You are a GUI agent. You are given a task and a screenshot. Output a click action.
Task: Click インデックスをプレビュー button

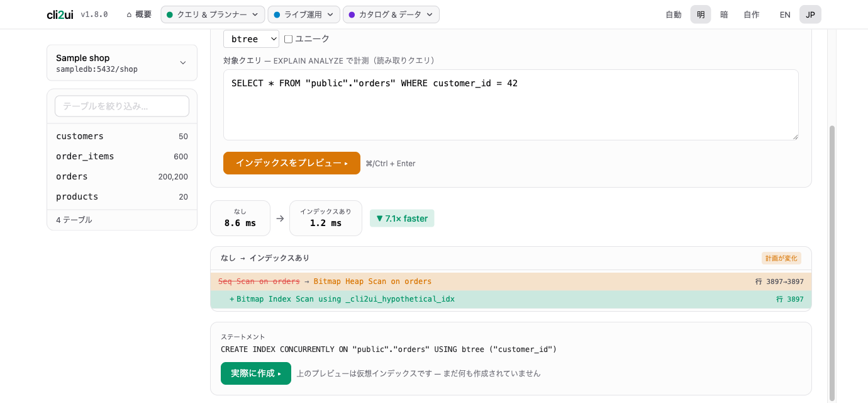click(292, 163)
